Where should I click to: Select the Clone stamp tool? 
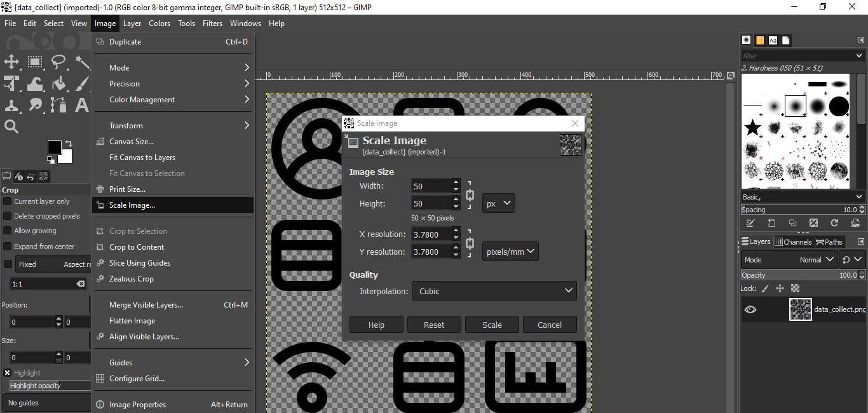[11, 105]
